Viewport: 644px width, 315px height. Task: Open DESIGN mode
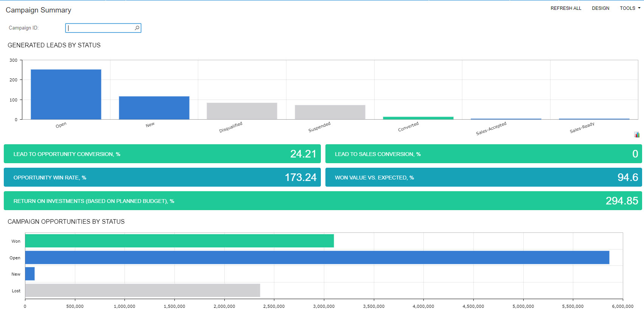(x=600, y=8)
